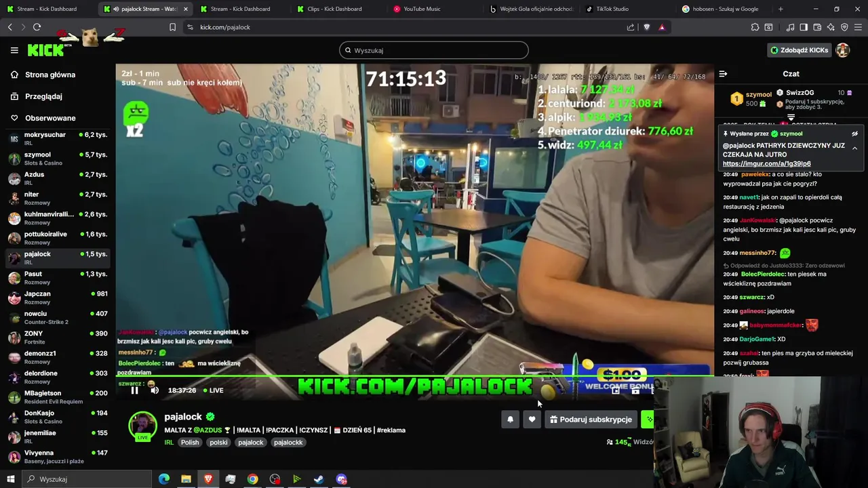Viewport: 868px width, 488px height.
Task: Open niter channel in sidebar
Action: (58, 198)
